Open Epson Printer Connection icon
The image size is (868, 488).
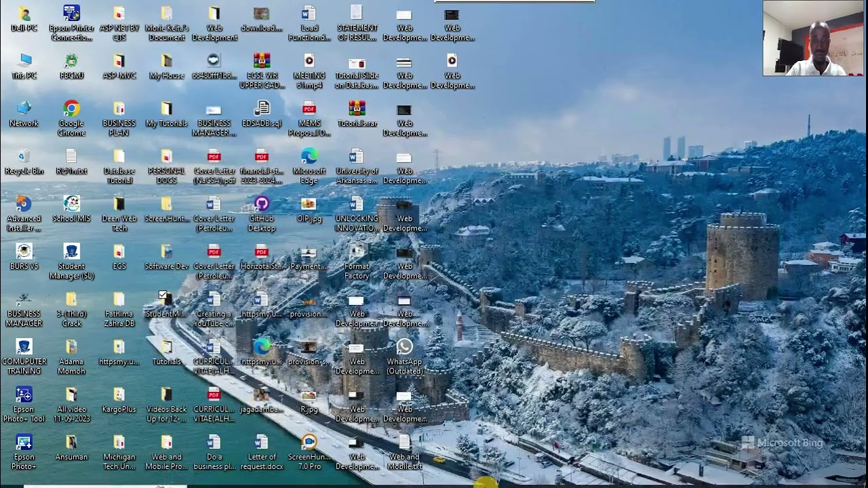tap(71, 24)
